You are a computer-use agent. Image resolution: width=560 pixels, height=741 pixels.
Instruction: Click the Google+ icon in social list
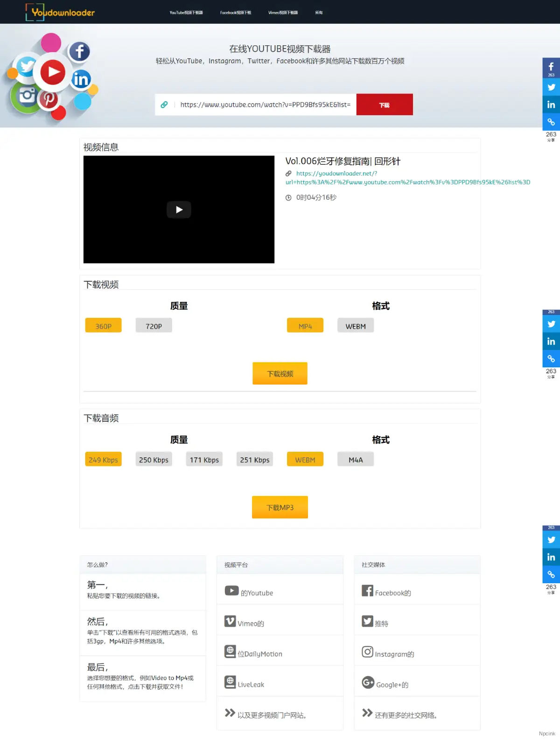coord(368,682)
